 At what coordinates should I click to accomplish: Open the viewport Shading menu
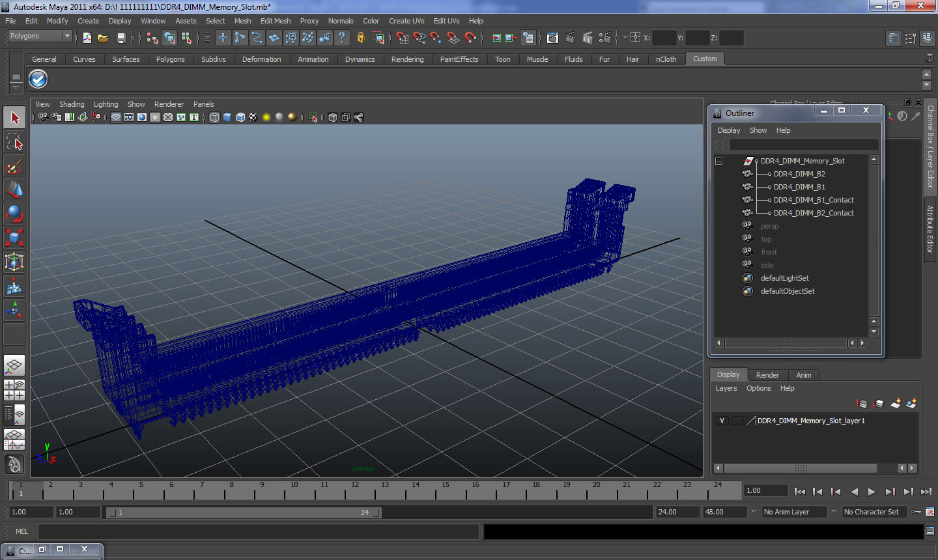click(72, 104)
